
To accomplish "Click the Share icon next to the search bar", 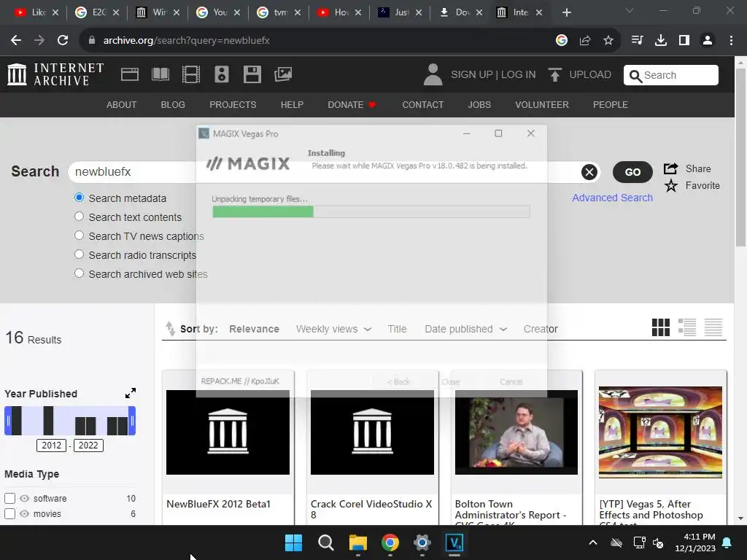I will [x=671, y=168].
